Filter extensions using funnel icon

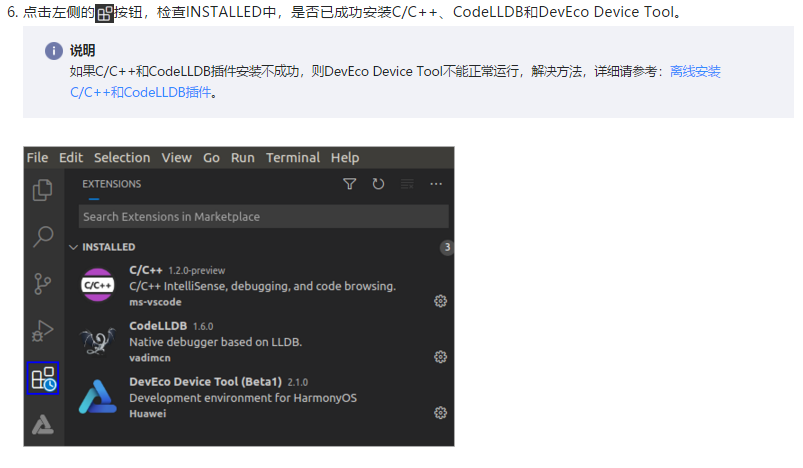click(x=349, y=184)
